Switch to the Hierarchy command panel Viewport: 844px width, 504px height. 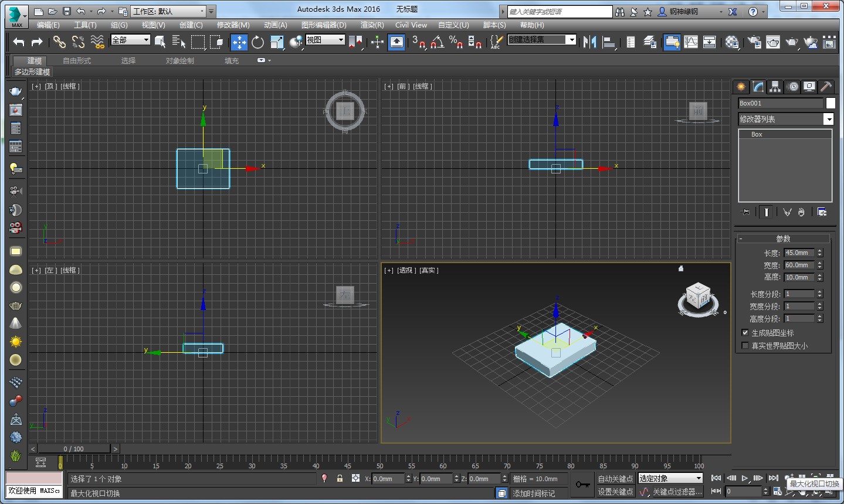[x=775, y=87]
